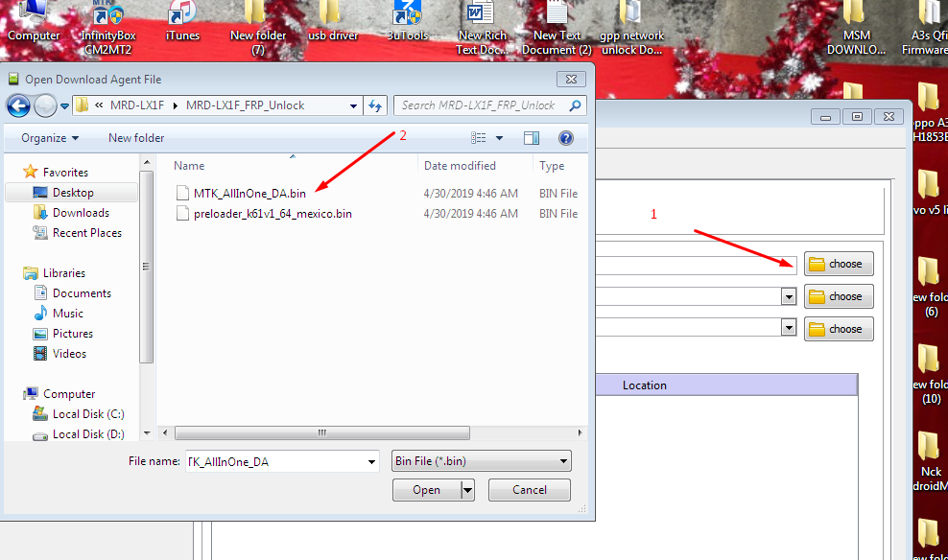948x560 pixels.
Task: Open the Help icon in dialog
Action: point(566,138)
